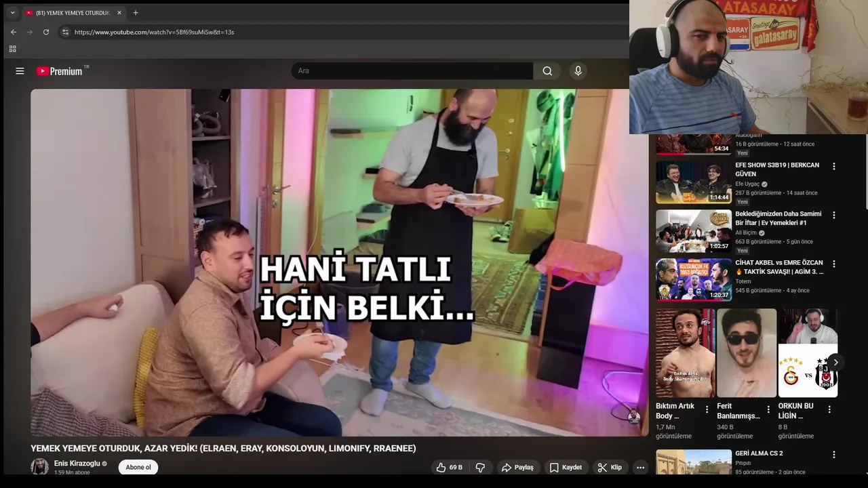Viewport: 868px width, 488px height.
Task: Open the ORKUN BU LİGİN short
Action: point(808,353)
